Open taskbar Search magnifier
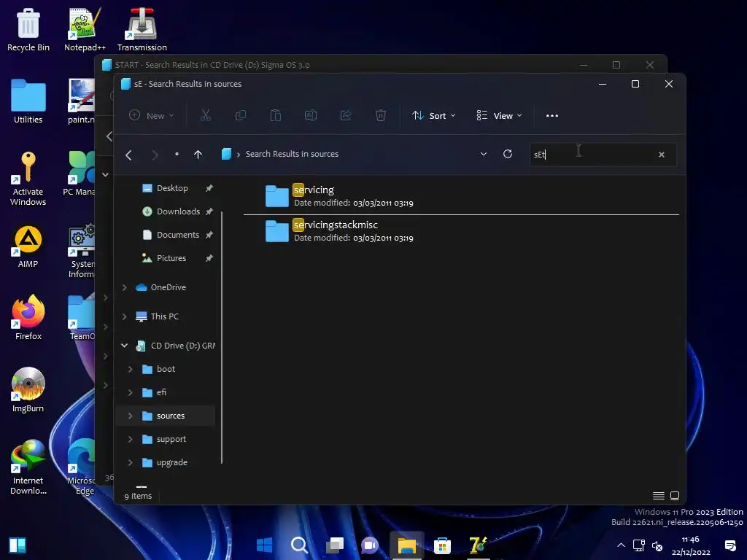The width and height of the screenshot is (747, 560). click(x=300, y=545)
